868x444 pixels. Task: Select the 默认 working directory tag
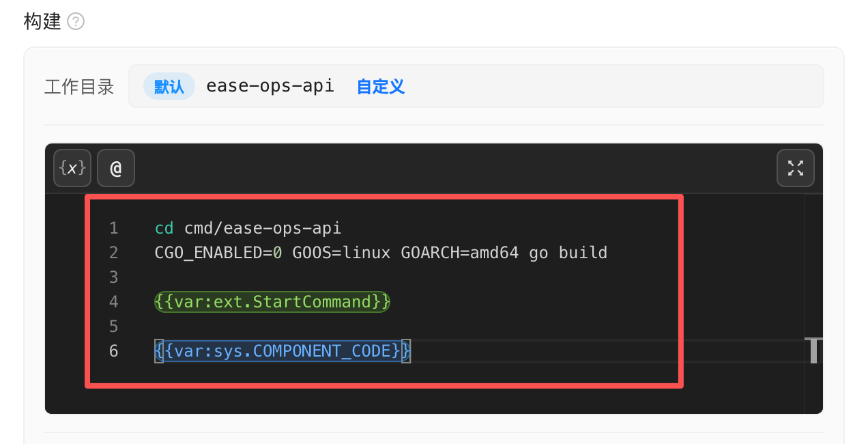click(169, 86)
